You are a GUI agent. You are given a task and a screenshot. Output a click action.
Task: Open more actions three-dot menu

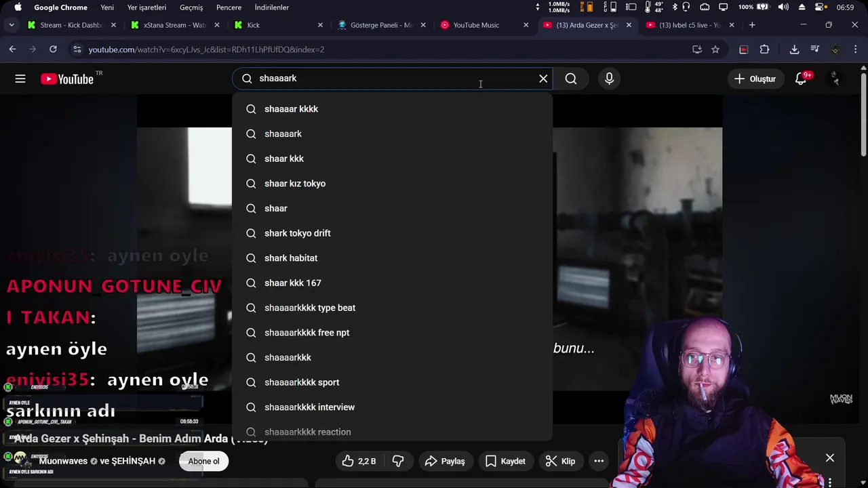pyautogui.click(x=599, y=461)
